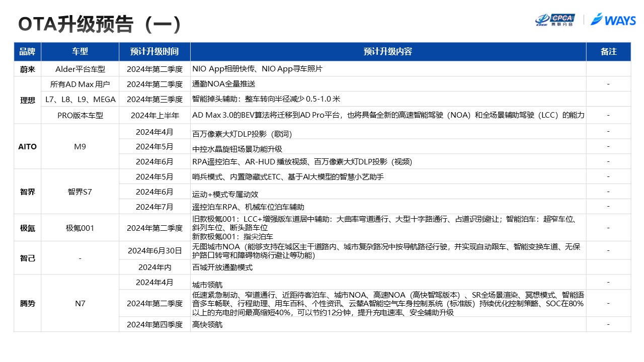The width and height of the screenshot is (644, 362).
Task: Select the Alder平台车型 cell
Action: pyautogui.click(x=80, y=69)
